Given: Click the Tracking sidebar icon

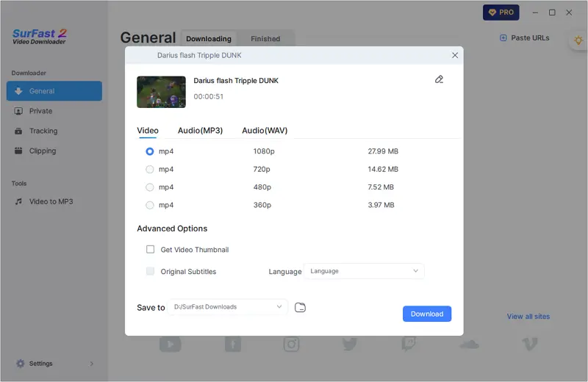Looking at the screenshot, I should [18, 131].
